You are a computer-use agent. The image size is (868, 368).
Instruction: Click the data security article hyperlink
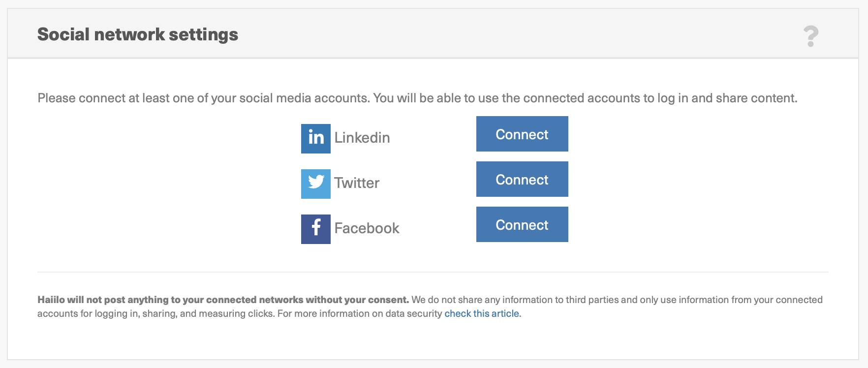(482, 313)
